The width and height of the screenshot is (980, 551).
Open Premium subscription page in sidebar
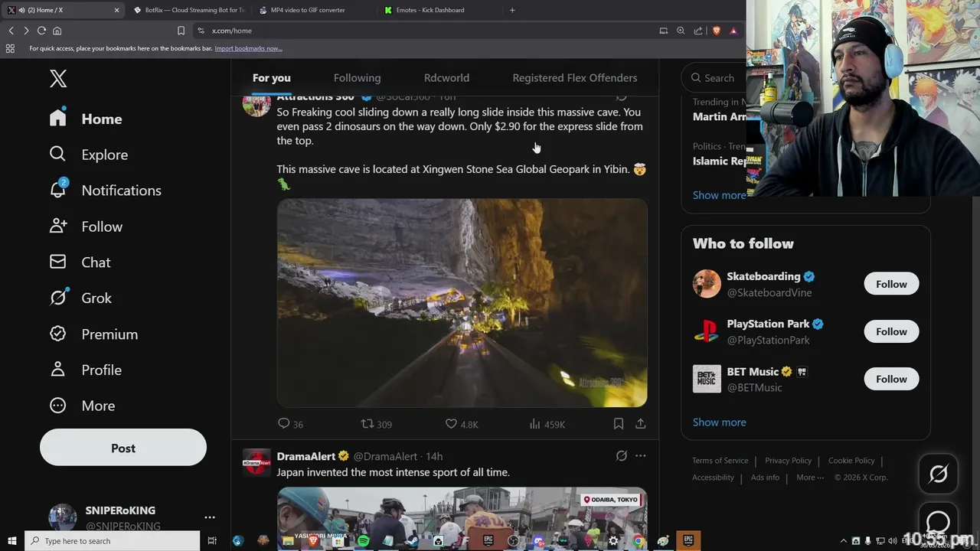tap(93, 334)
